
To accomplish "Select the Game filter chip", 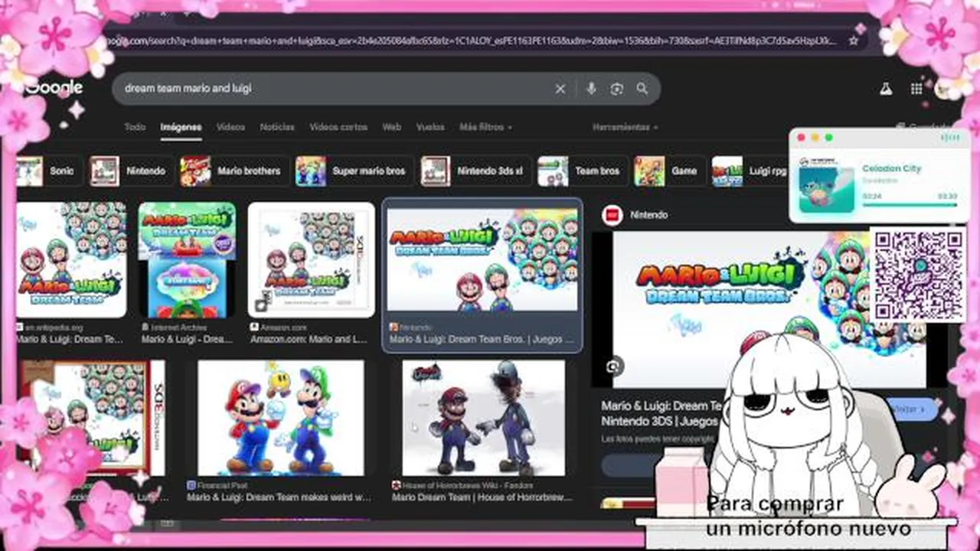I will click(x=669, y=171).
